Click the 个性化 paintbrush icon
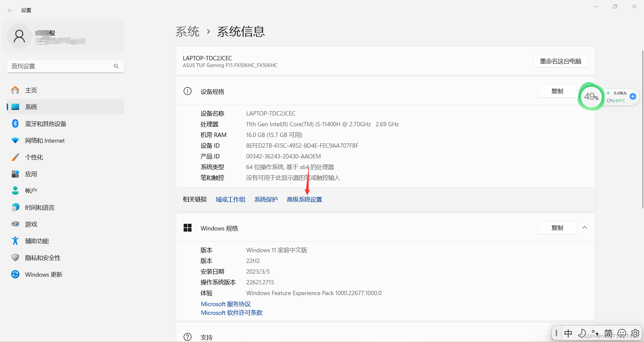This screenshot has height=342, width=644. (x=15, y=157)
